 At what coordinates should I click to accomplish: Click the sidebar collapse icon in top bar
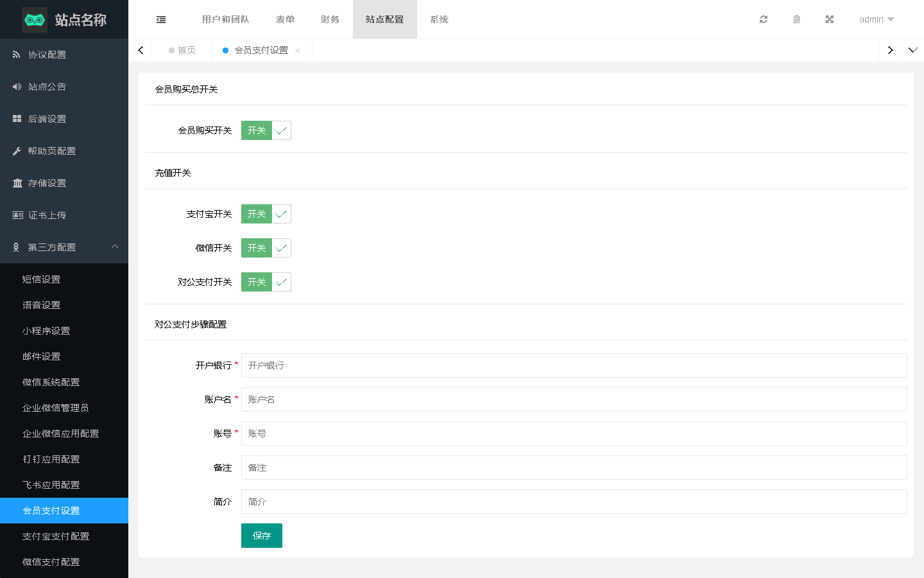click(161, 19)
